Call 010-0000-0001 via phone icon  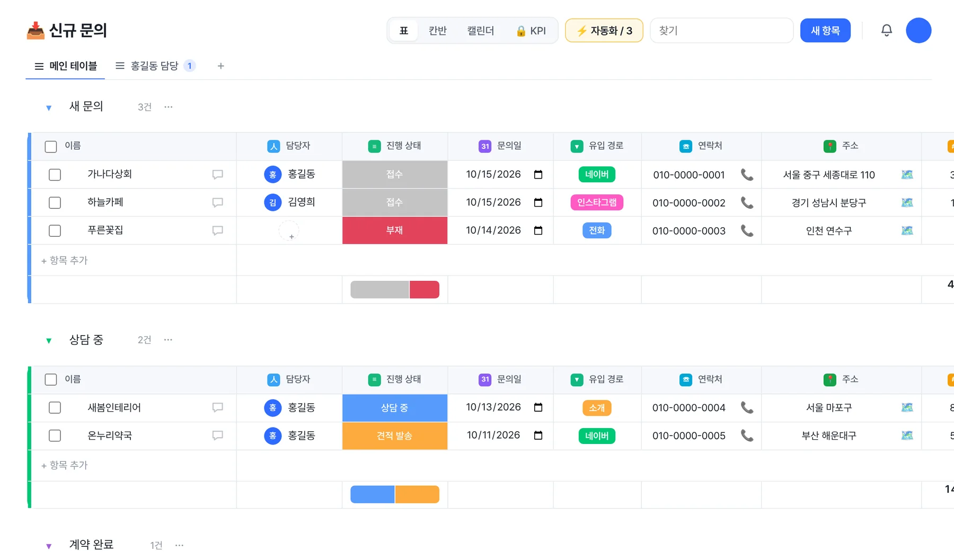point(747,175)
